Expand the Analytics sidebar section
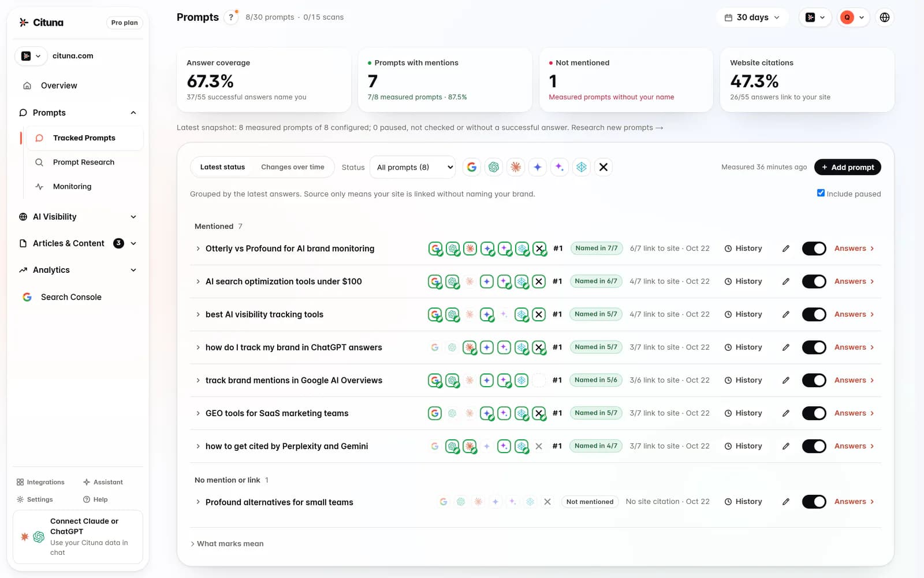 [78, 270]
